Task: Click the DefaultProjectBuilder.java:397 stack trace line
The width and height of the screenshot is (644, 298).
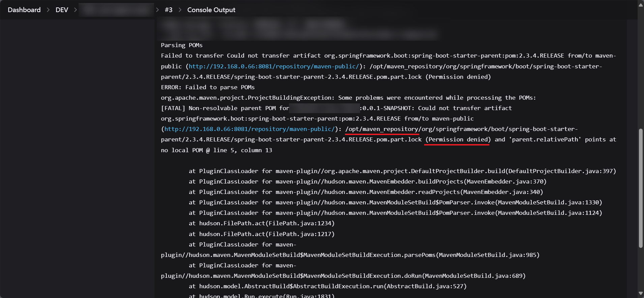Action: (402, 171)
